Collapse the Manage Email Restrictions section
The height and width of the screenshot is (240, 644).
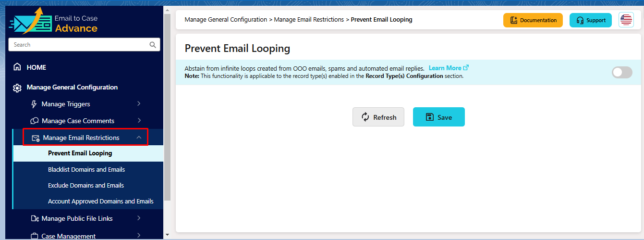tap(139, 138)
